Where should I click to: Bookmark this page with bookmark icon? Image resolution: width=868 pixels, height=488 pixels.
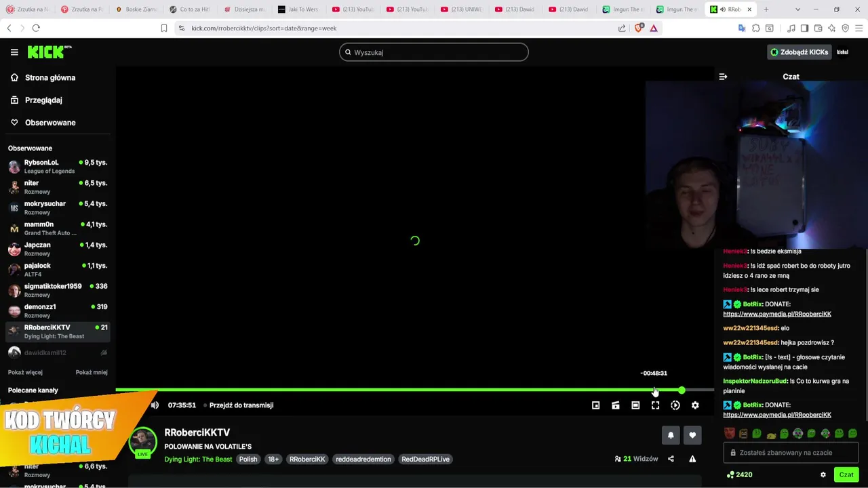click(164, 28)
